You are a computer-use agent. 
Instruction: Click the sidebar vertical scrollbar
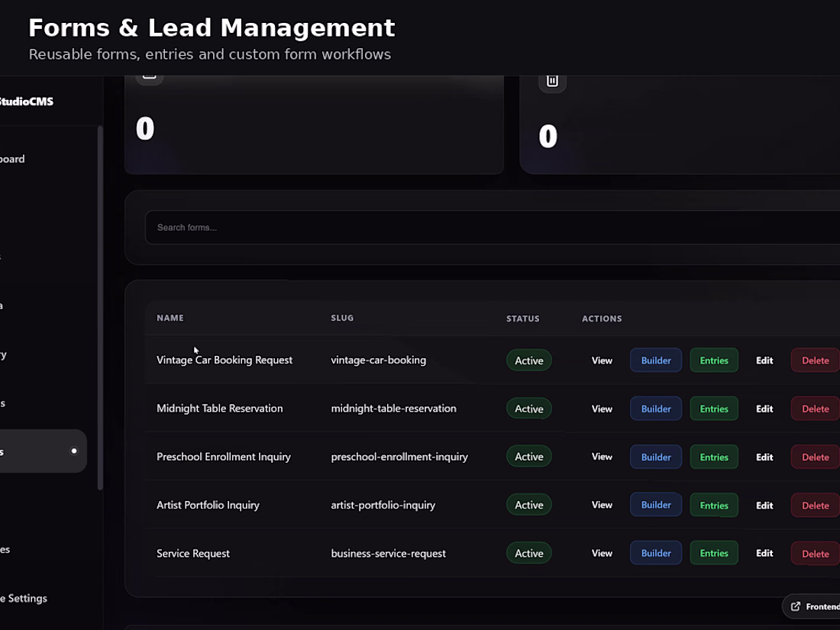tap(99, 308)
